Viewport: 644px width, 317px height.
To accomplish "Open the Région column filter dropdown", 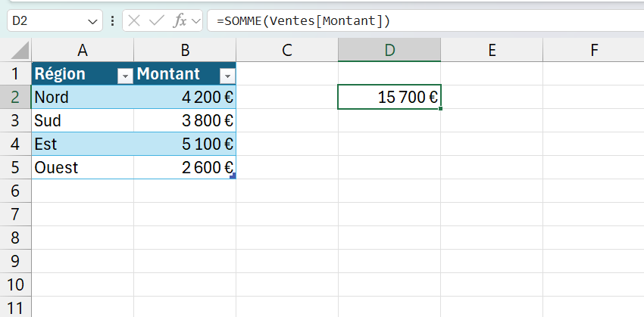I will [x=125, y=76].
